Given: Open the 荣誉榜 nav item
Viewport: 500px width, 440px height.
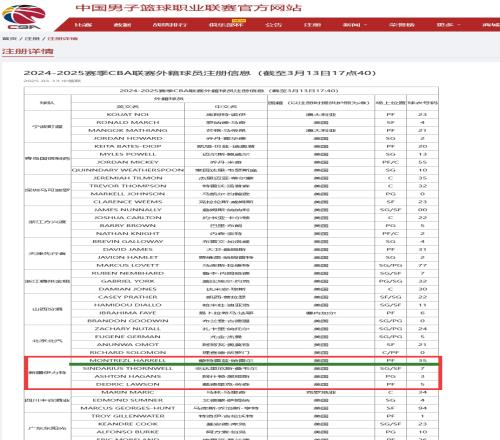Looking at the screenshot, I should click(402, 25).
